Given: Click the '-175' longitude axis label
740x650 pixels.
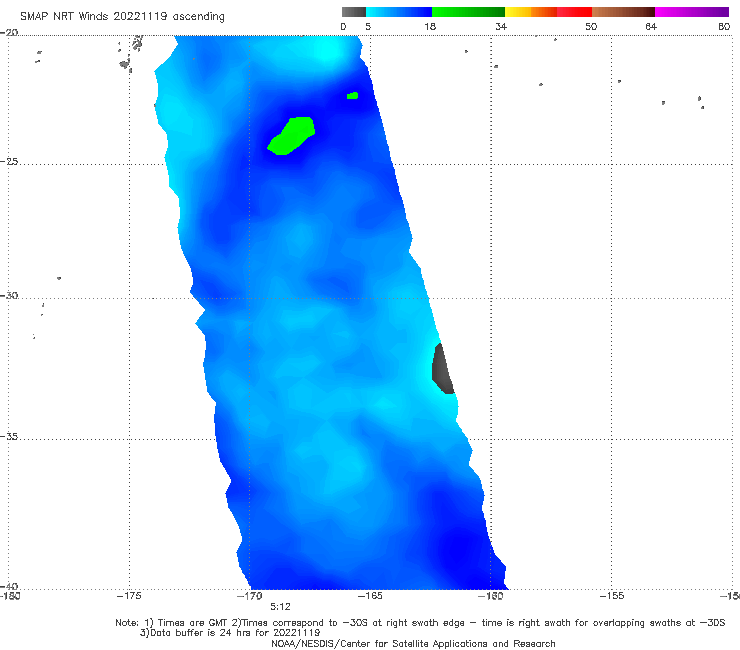Looking at the screenshot, I should click(x=129, y=596).
